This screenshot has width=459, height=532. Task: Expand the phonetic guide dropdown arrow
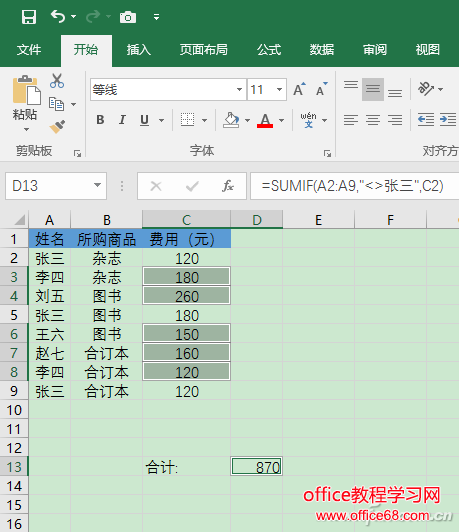(325, 120)
